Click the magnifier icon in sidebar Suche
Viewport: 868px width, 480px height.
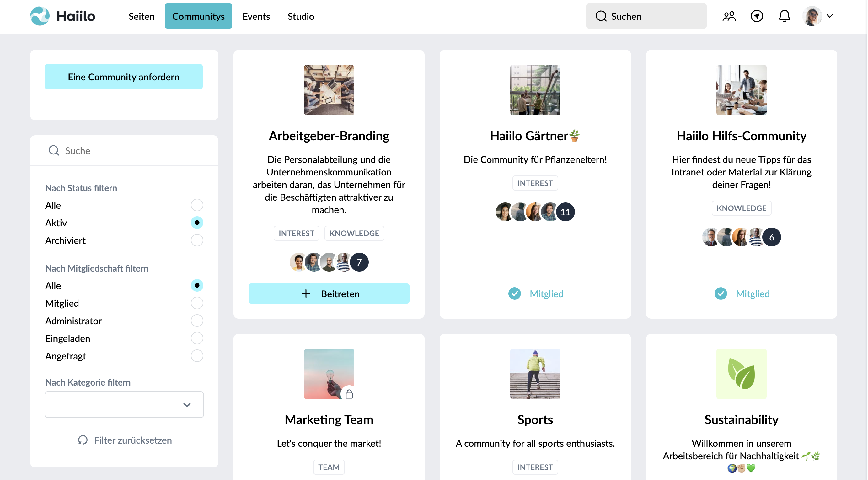[x=54, y=150]
